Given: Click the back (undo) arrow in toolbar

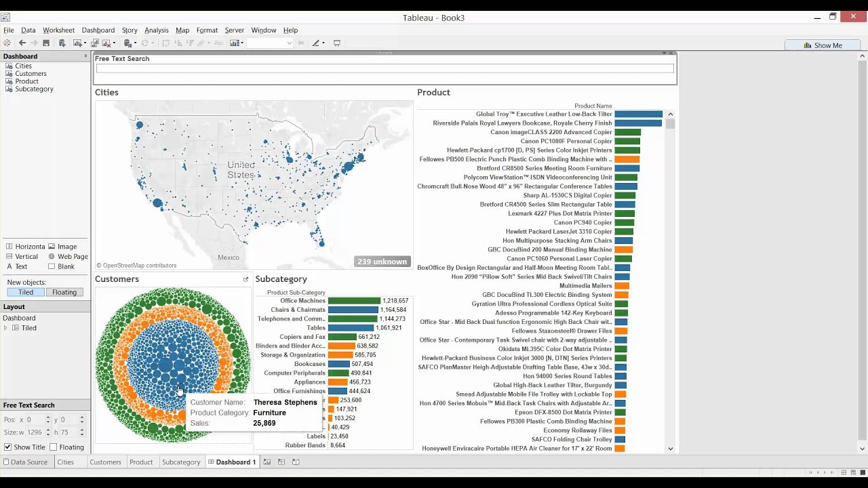Looking at the screenshot, I should point(22,43).
